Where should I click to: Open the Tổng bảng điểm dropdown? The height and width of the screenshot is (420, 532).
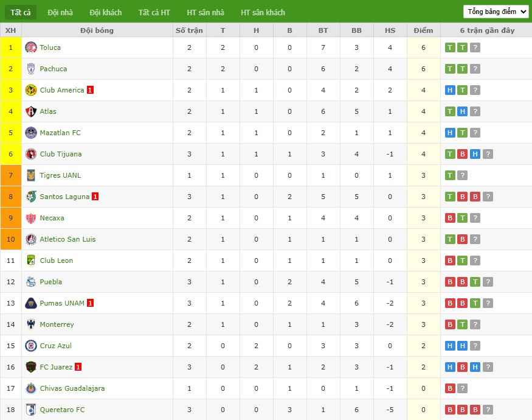(x=496, y=12)
